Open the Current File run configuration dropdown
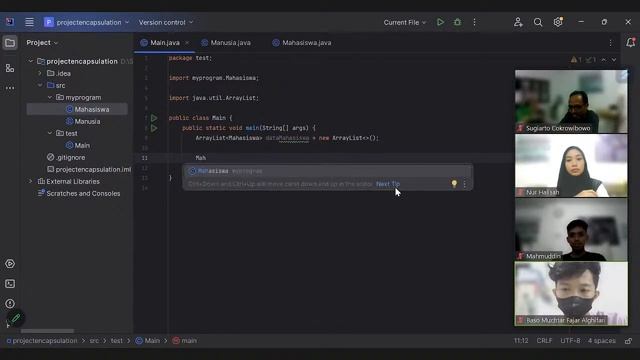The image size is (640, 360). (404, 22)
